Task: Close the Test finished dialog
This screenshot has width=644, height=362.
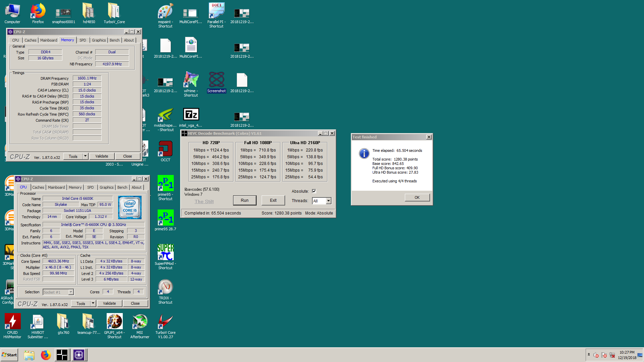Action: click(x=429, y=137)
